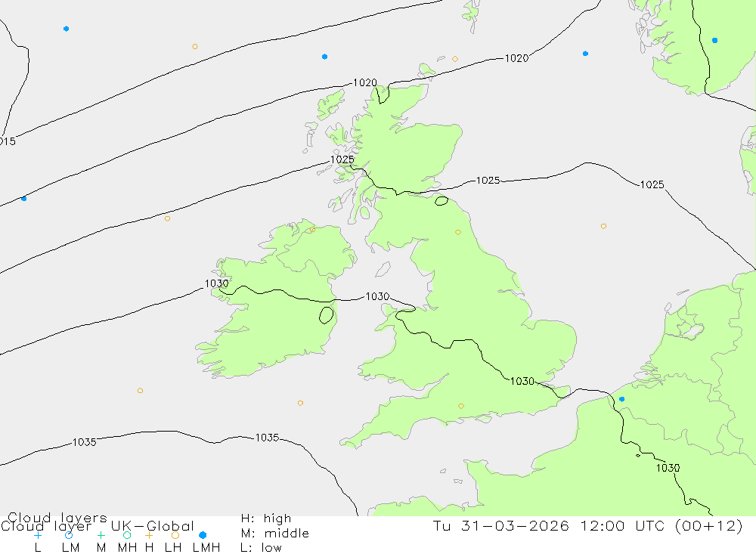Click the '12:00 UTC' time text
Screen dimensions: 756x554
tap(622, 525)
